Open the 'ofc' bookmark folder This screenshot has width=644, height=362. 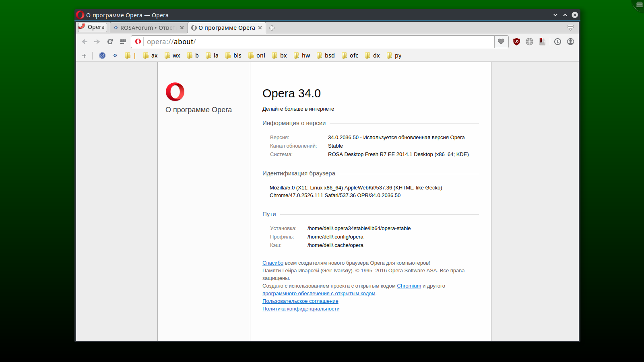[350, 56]
